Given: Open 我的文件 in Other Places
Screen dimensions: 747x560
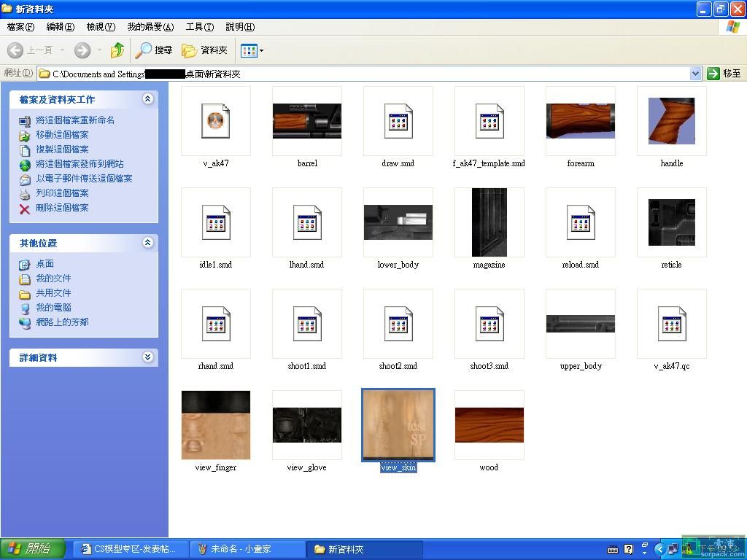Looking at the screenshot, I should (53, 278).
